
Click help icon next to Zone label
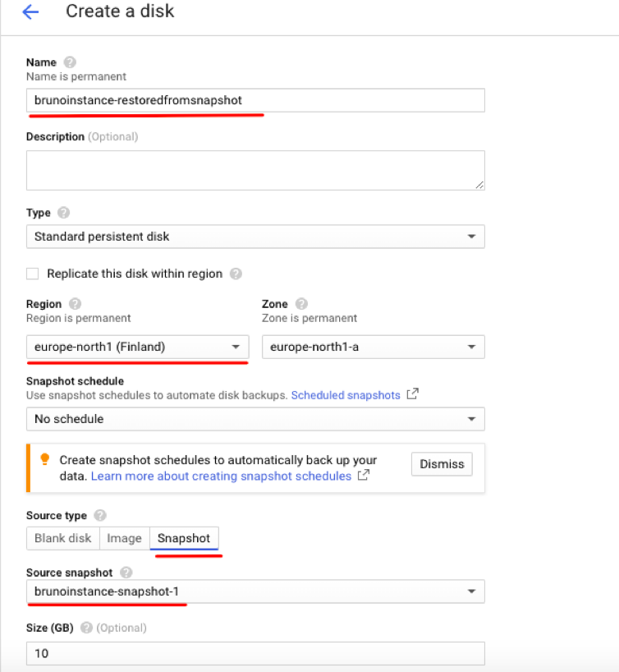click(x=300, y=304)
